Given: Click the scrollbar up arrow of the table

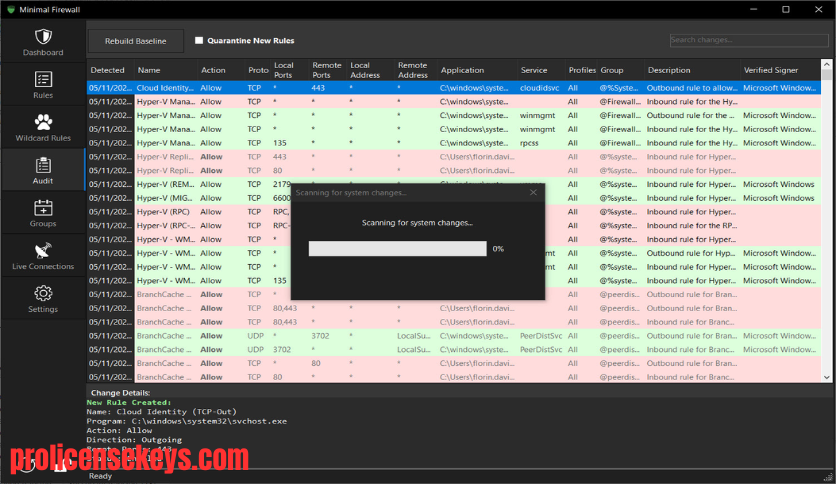Looking at the screenshot, I should (x=826, y=63).
